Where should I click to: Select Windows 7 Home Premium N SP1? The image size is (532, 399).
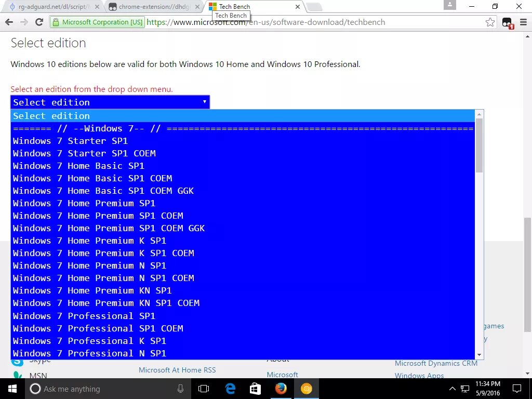(x=243, y=265)
